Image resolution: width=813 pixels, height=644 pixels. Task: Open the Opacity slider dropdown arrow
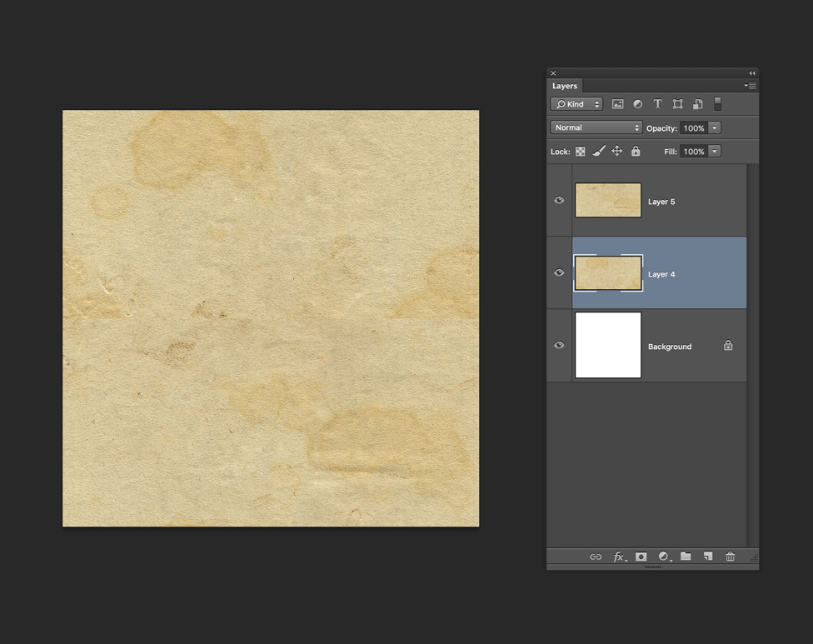715,127
